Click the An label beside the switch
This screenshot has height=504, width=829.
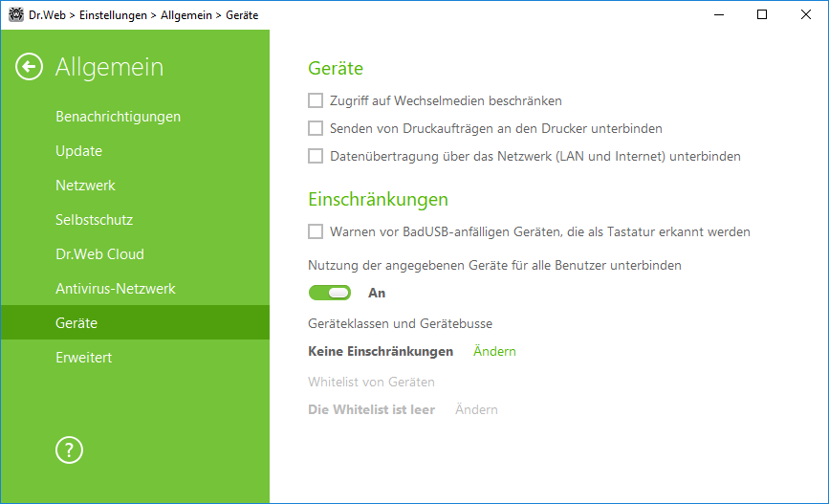(377, 293)
